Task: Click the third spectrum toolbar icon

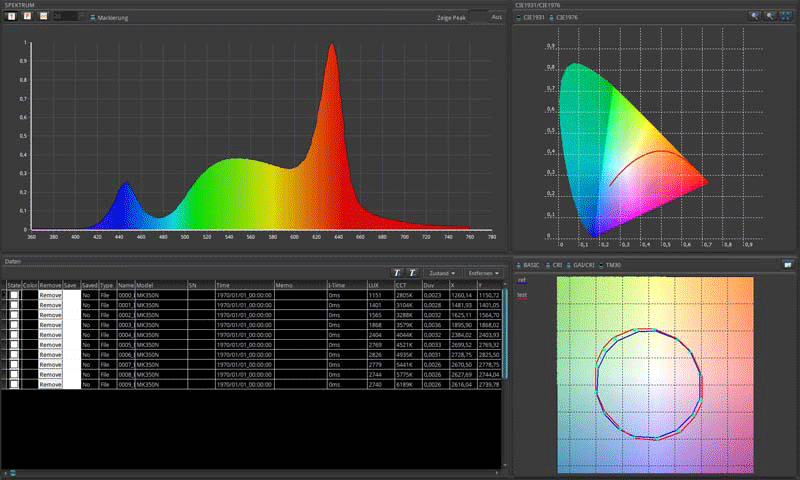Action: tap(44, 17)
